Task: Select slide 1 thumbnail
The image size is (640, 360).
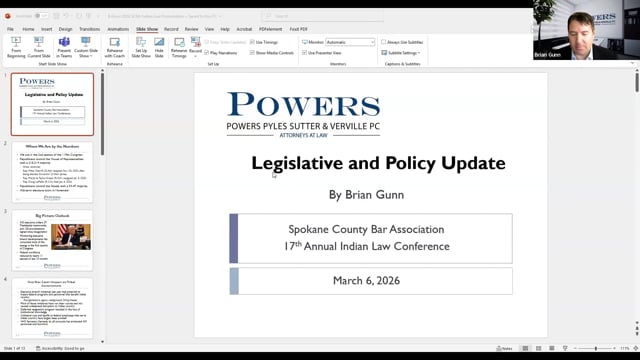Action: (x=52, y=104)
